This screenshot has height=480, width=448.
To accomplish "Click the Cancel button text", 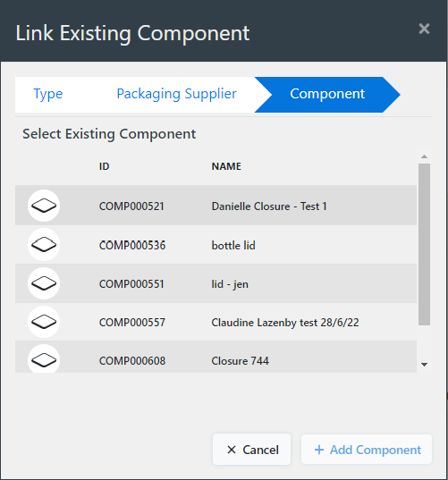I will pyautogui.click(x=260, y=450).
